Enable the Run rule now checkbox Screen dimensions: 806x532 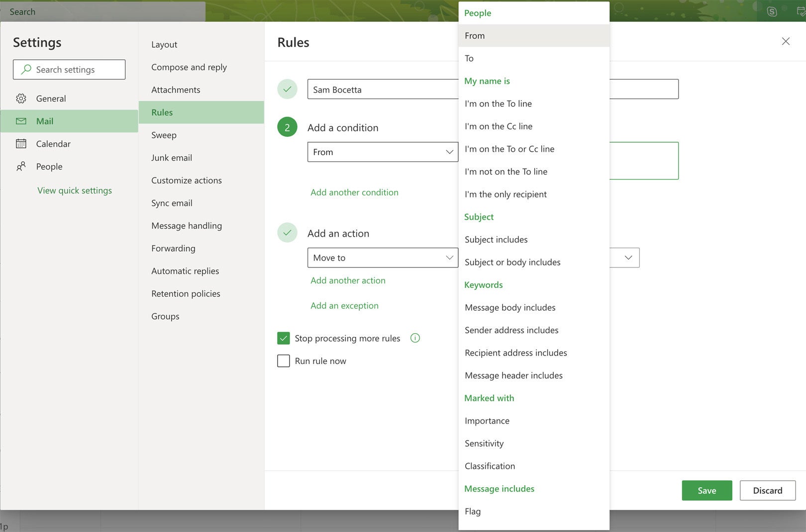pos(284,361)
